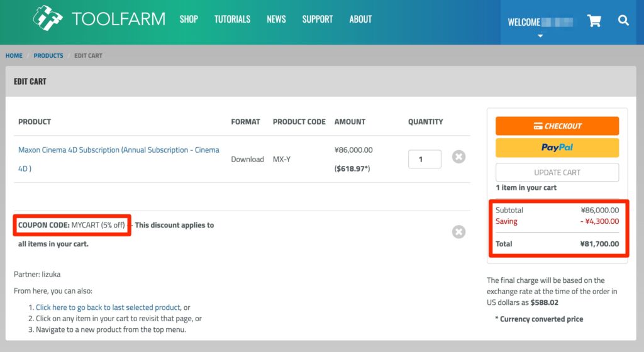Click the '1 item in your cart' text

(x=526, y=187)
